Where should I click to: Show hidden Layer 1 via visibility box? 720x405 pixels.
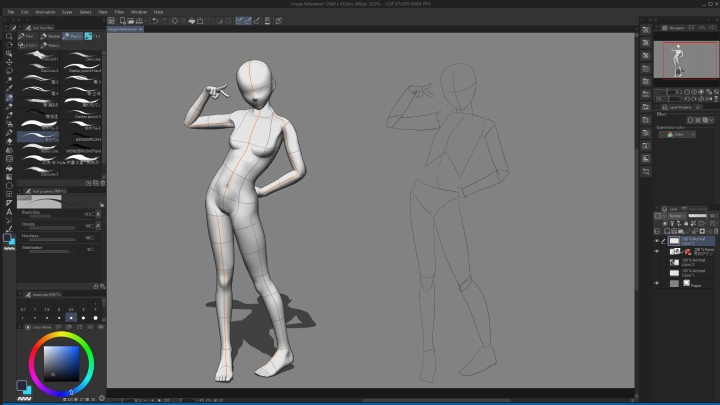click(x=657, y=273)
